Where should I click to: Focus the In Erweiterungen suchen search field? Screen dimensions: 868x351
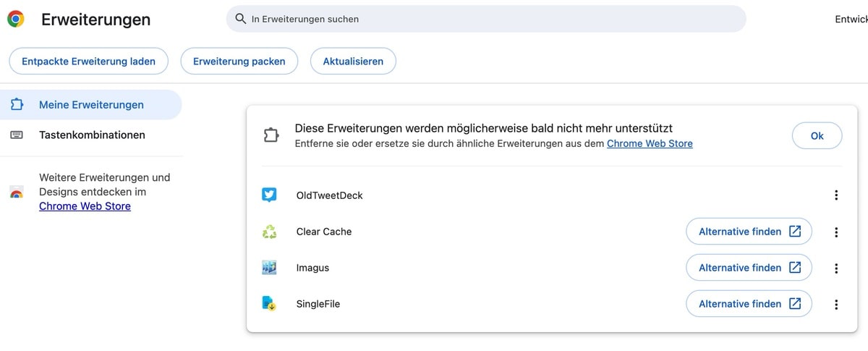486,19
